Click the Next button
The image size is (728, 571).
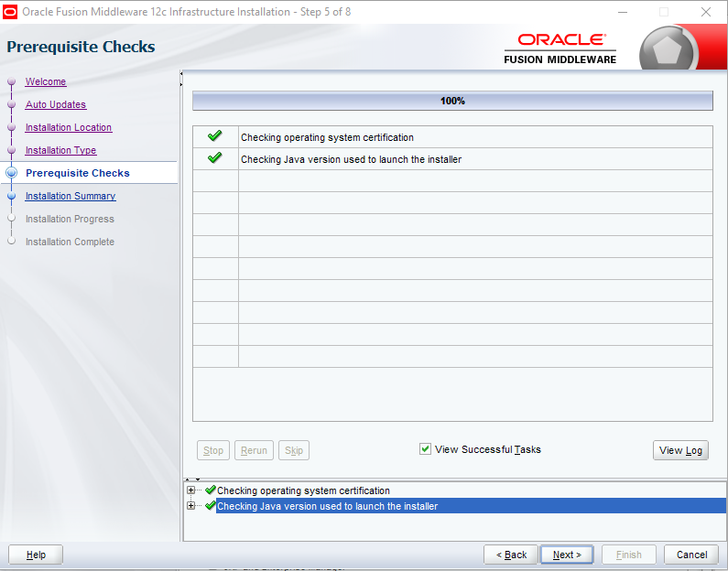pos(567,555)
